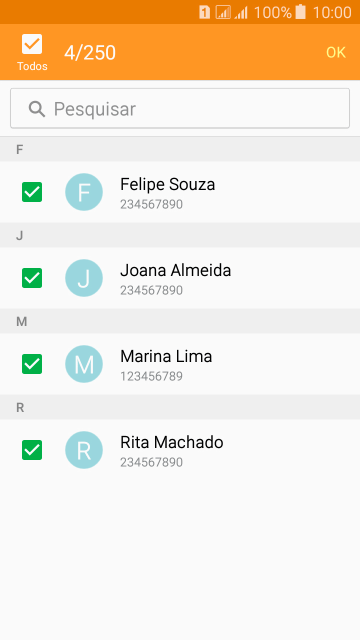
Task: Tap Marina Lima's M avatar icon
Action: pyautogui.click(x=84, y=364)
